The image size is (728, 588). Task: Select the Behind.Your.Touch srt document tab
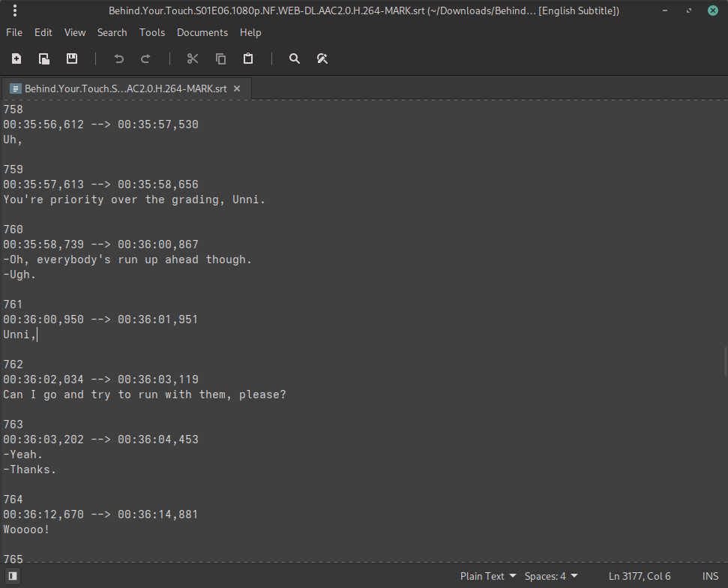(126, 88)
